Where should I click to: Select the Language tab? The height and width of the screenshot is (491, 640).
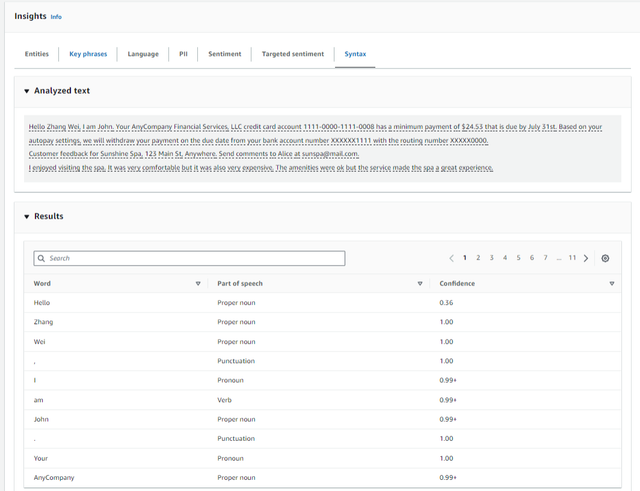[x=143, y=54]
